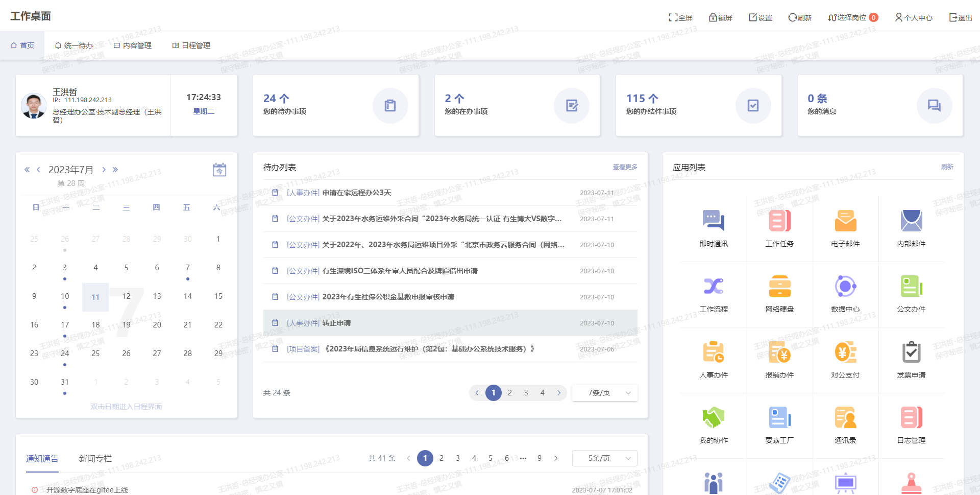Launch the 报销办件 reimbursement app
980x495 pixels.
pyautogui.click(x=779, y=352)
